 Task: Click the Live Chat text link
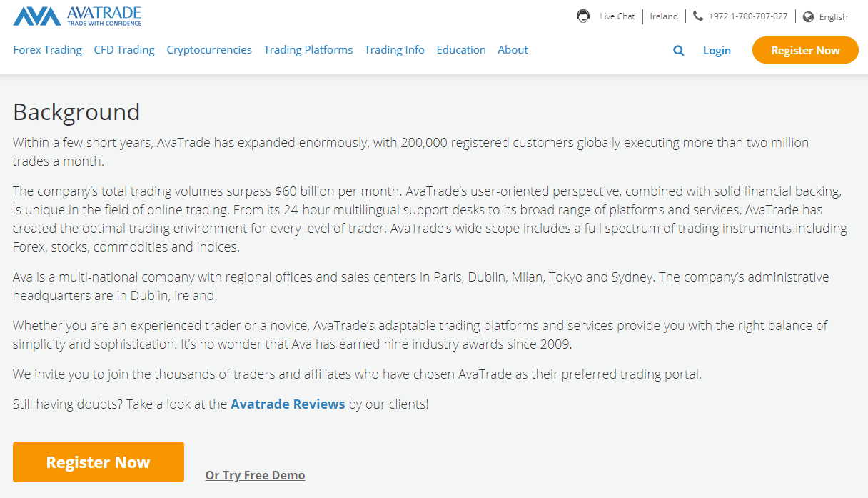click(617, 16)
